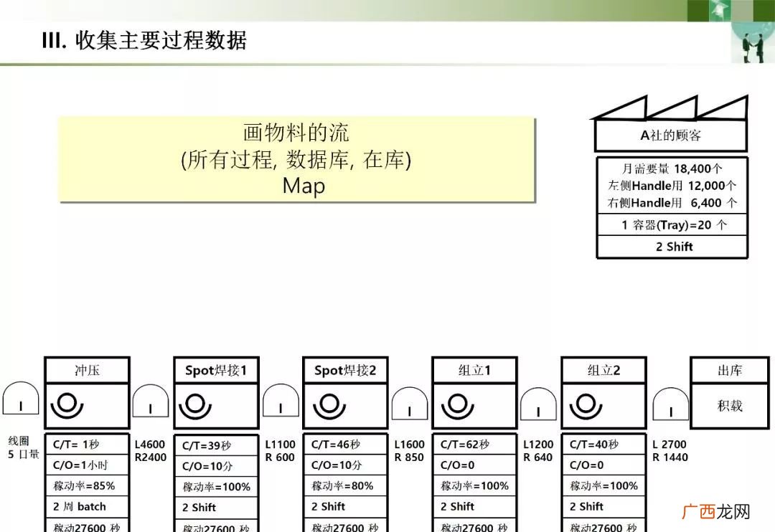This screenshot has width=775, height=532.
Task: Click the 月需要量 18,400个 line
Action: pyautogui.click(x=672, y=169)
